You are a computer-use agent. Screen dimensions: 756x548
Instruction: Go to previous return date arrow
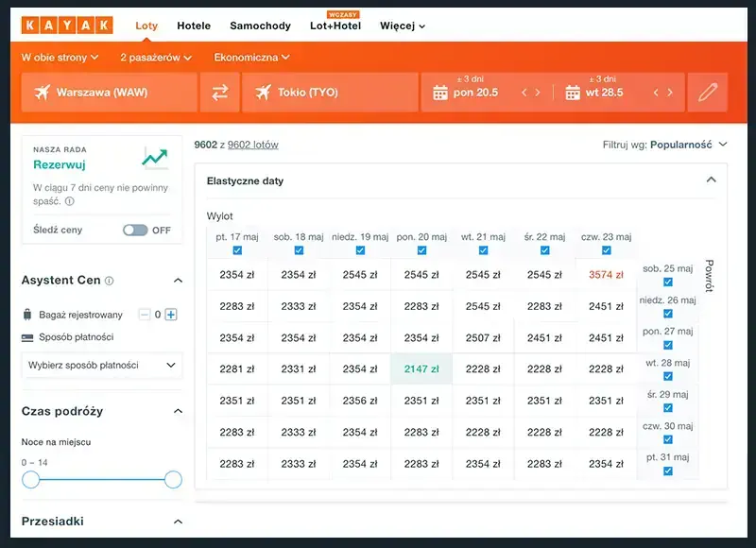(x=657, y=93)
